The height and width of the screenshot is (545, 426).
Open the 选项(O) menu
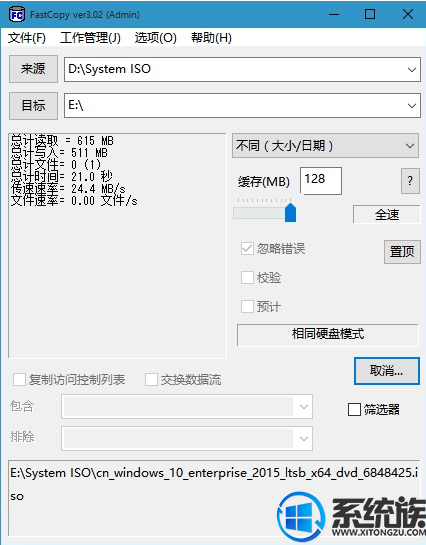156,38
